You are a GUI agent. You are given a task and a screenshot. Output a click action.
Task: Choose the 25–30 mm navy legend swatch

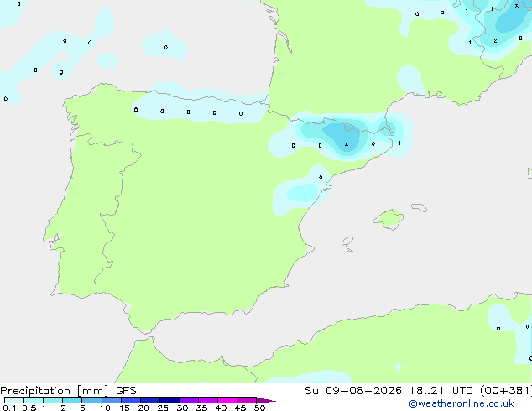tap(170, 400)
